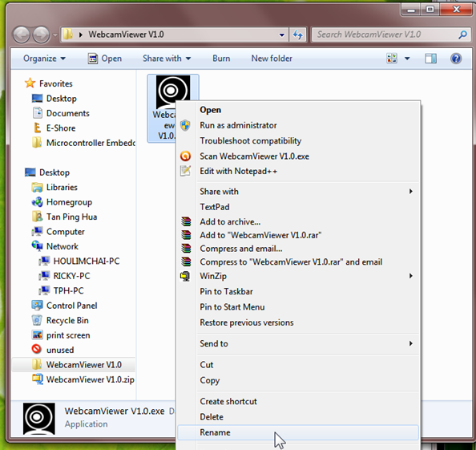The width and height of the screenshot is (476, 450).
Task: Click the Control Panel icon in sidebar
Action: (x=37, y=306)
